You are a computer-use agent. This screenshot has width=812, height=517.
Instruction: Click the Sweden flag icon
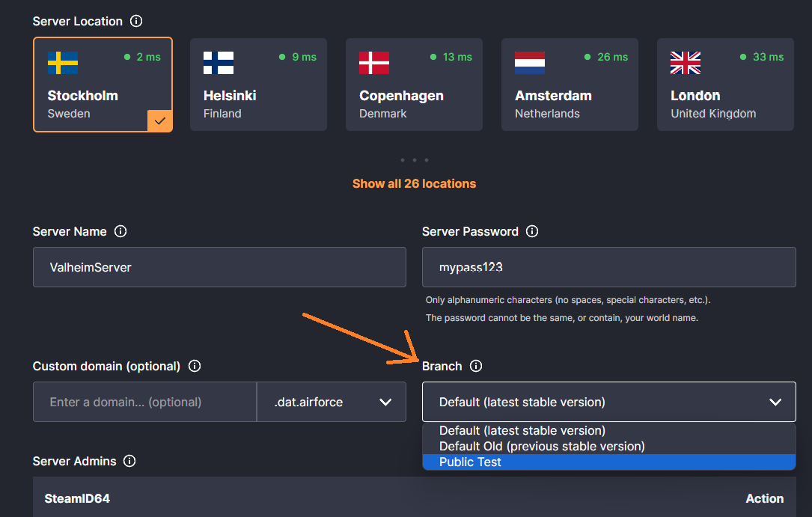[63, 63]
